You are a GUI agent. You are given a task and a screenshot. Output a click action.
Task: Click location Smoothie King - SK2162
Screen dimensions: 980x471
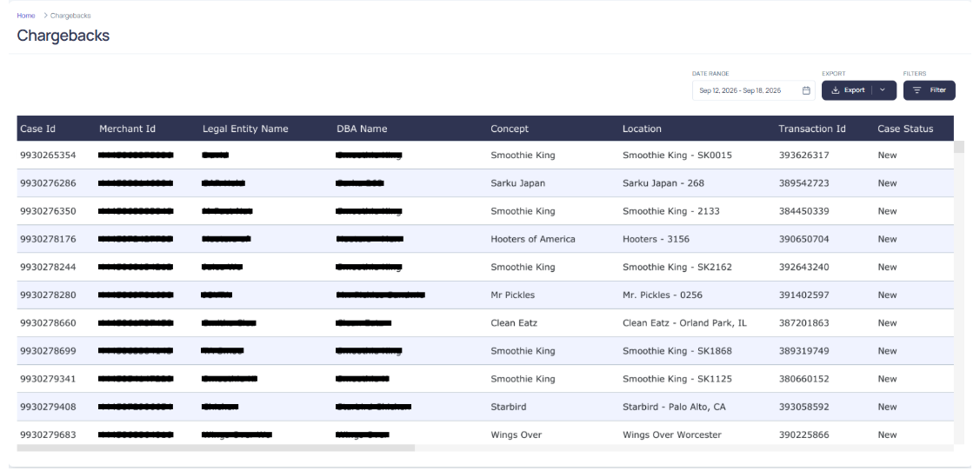(677, 268)
